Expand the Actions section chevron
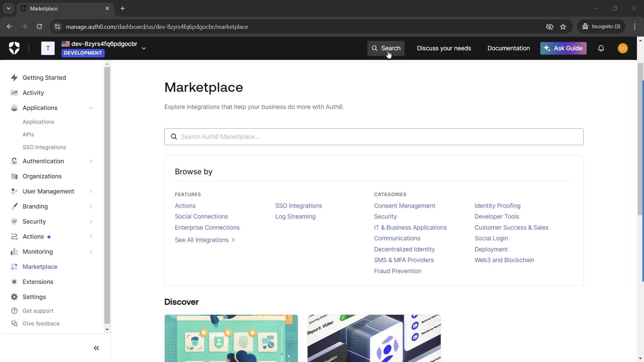Viewport: 644px width, 362px height. tap(91, 237)
